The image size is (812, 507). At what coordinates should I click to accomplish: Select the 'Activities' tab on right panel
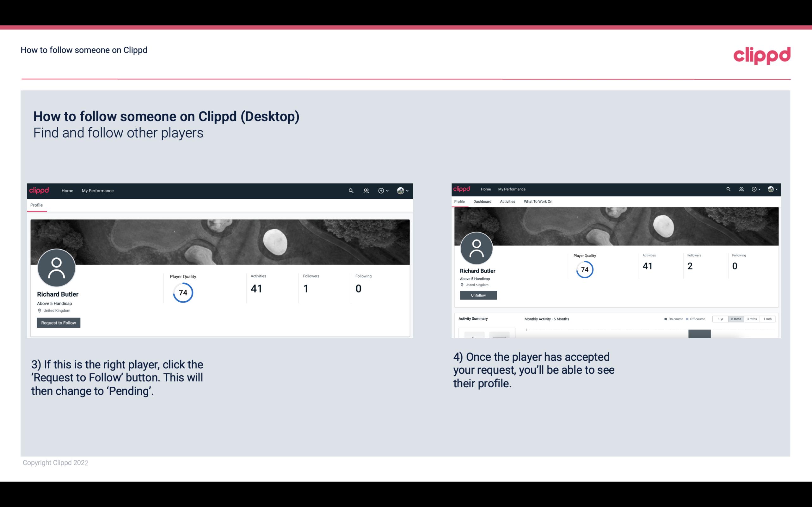507,202
